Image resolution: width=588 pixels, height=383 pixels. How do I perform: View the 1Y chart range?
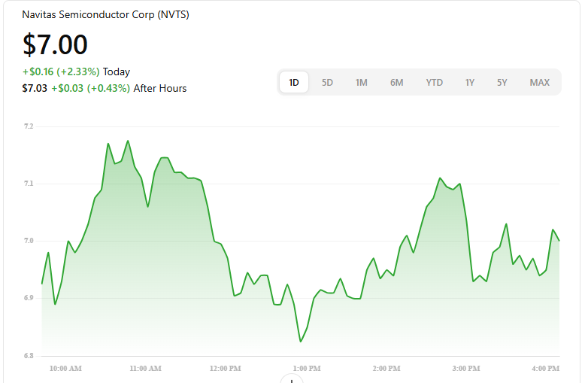(470, 83)
